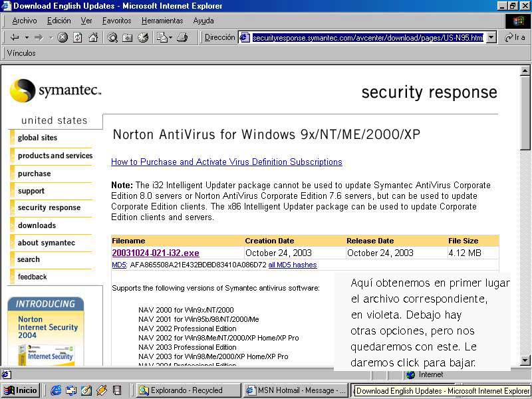Image resolution: width=532 pixels, height=399 pixels.
Task: Click 'How to Purchase and Activate Virus Definition Subscriptions' link
Action: pos(227,162)
